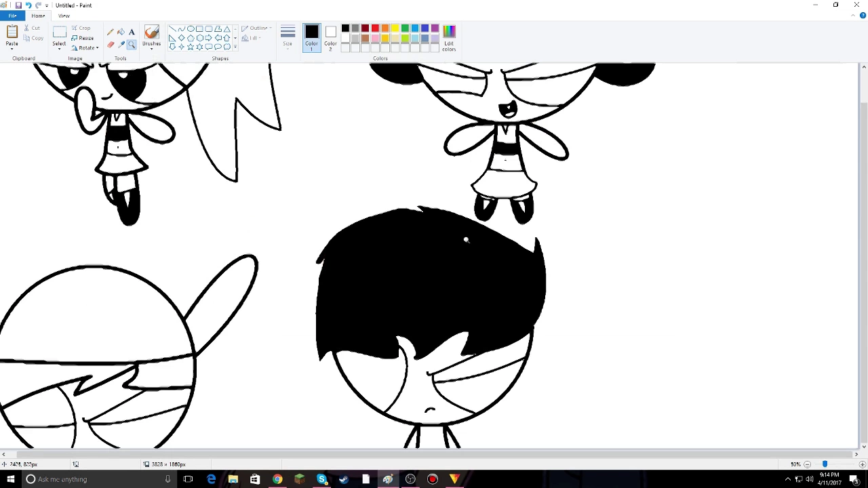Choose the Diamond shape

pos(182,38)
